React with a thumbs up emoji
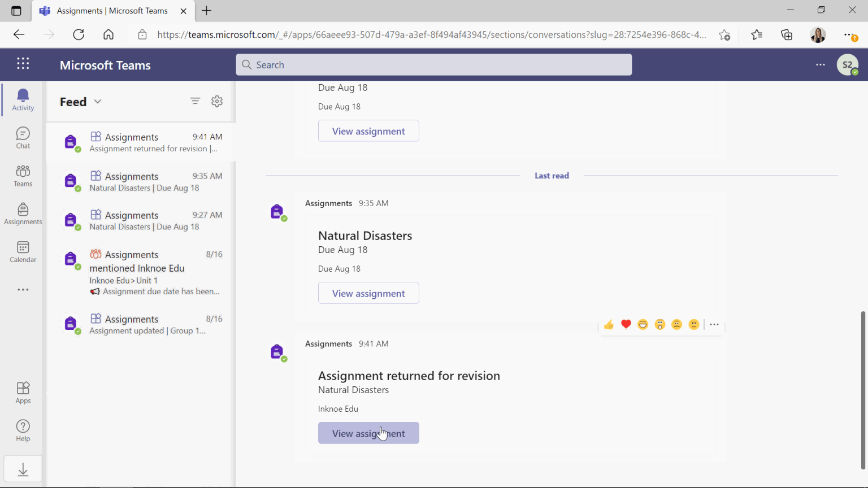The image size is (868, 488). [x=609, y=324]
